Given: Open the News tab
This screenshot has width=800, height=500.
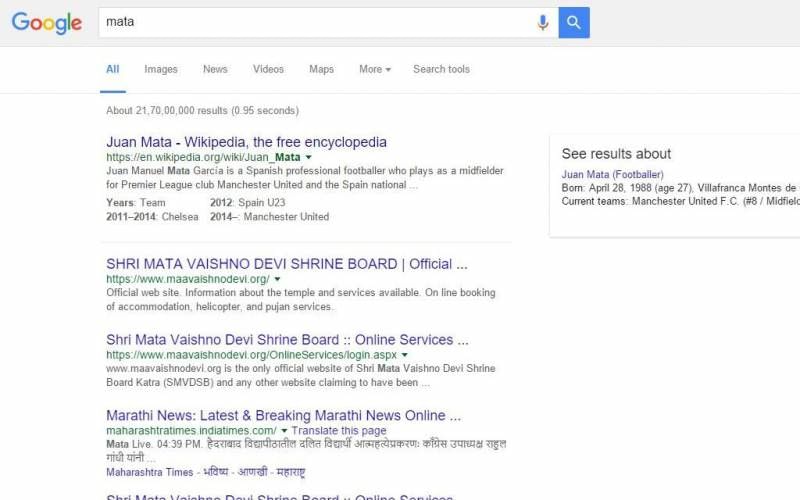Looking at the screenshot, I should 215,69.
